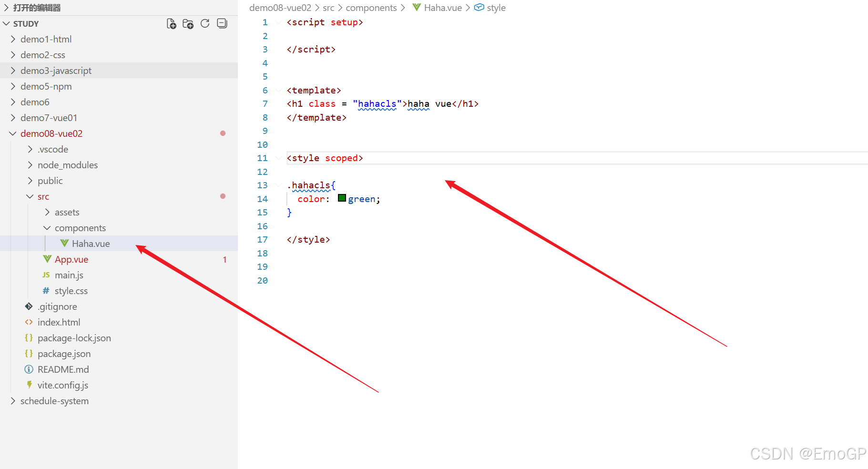Viewport: 868px width, 469px height.
Task: Collapse the demo08-vue02 folder
Action: click(13, 133)
